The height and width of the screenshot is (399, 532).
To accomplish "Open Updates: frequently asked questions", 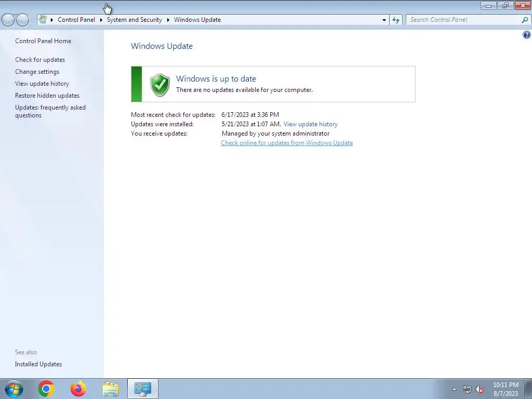I will (x=50, y=111).
